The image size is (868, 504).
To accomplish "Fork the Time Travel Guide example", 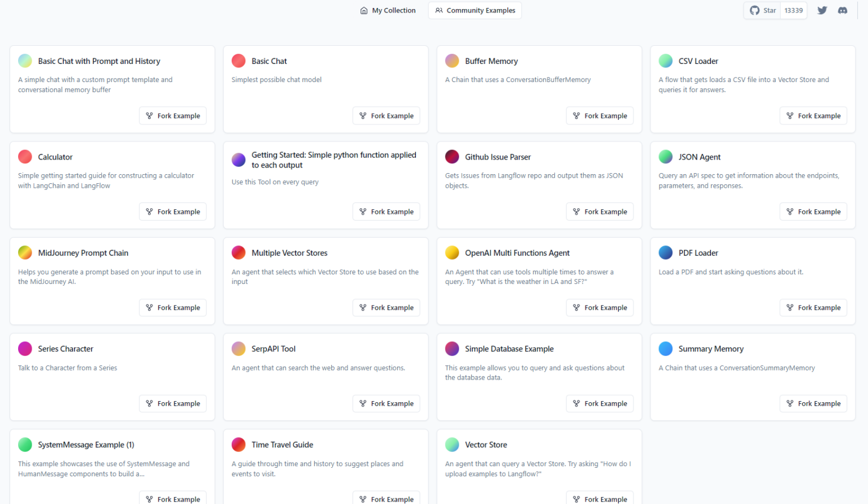I will pyautogui.click(x=386, y=498).
